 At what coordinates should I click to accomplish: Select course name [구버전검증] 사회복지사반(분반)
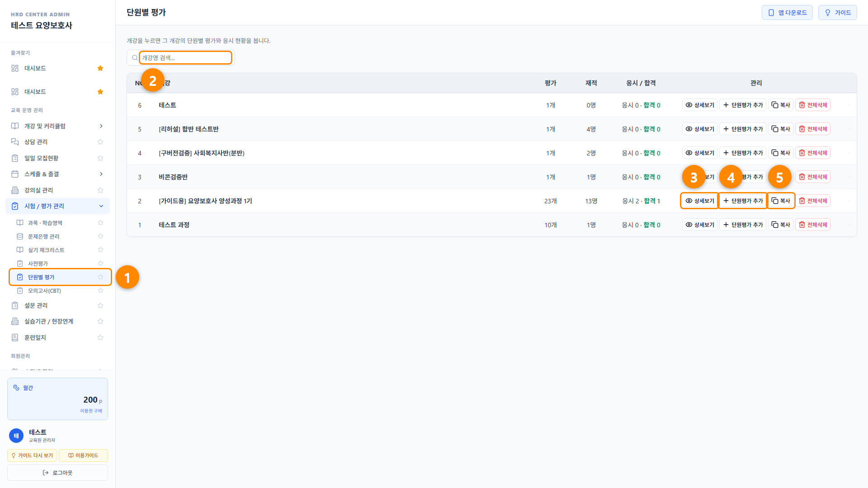point(202,153)
